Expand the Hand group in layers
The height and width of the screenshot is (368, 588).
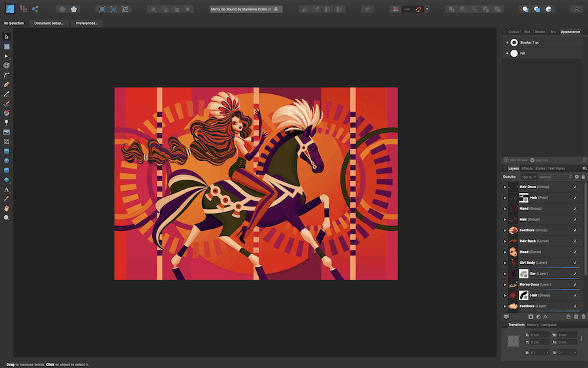pos(505,209)
